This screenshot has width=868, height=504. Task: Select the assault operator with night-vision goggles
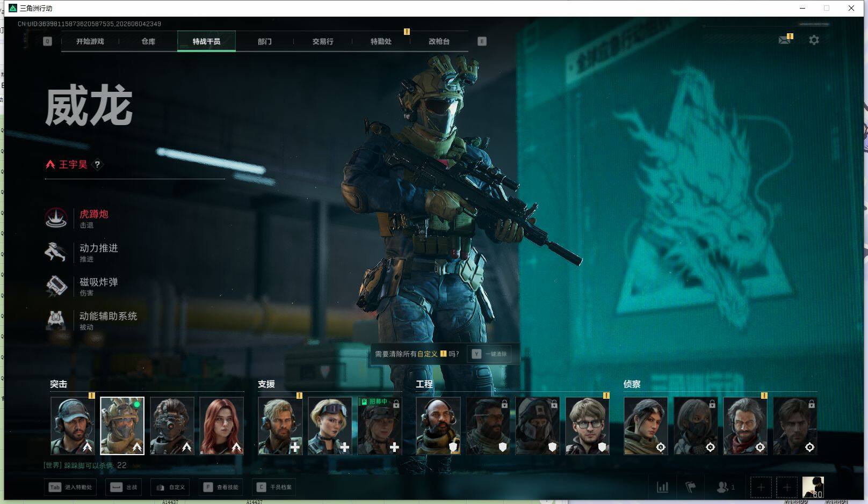point(172,426)
